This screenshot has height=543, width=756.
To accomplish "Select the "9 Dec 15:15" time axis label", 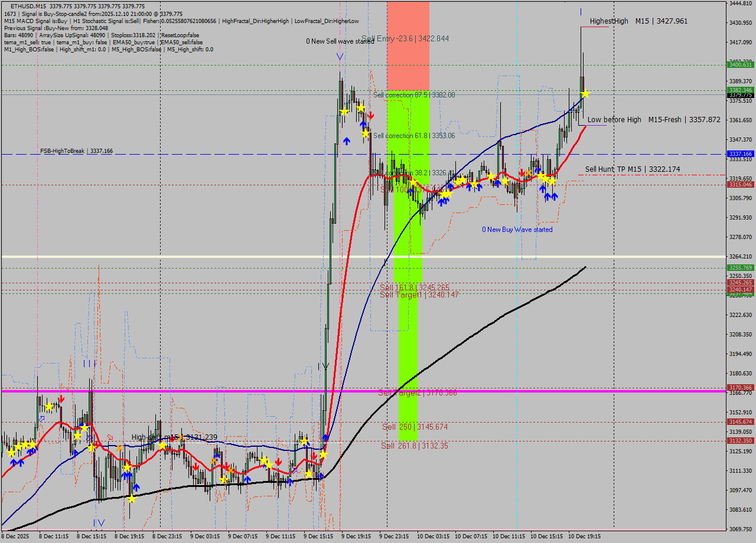I will [319, 537].
